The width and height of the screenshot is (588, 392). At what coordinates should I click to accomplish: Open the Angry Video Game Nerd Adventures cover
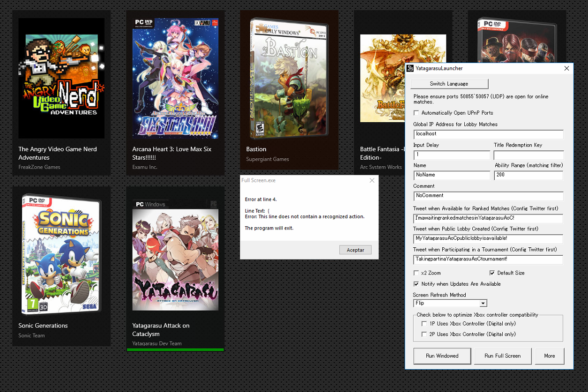coord(61,78)
